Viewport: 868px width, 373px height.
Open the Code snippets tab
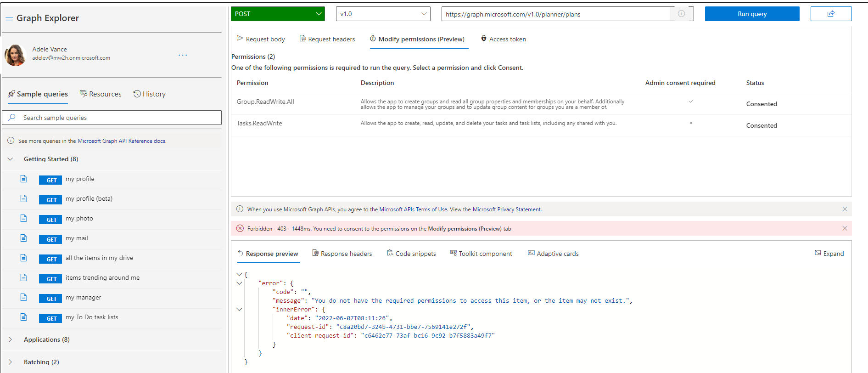411,254
